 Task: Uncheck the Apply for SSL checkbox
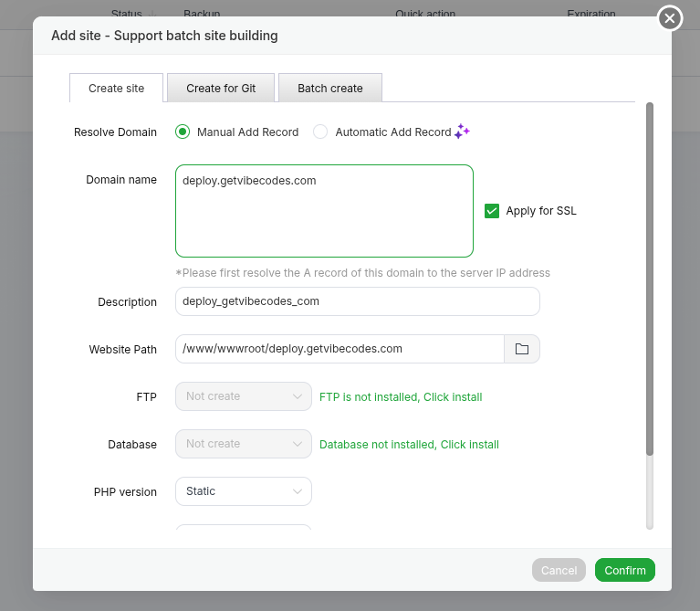tap(492, 211)
